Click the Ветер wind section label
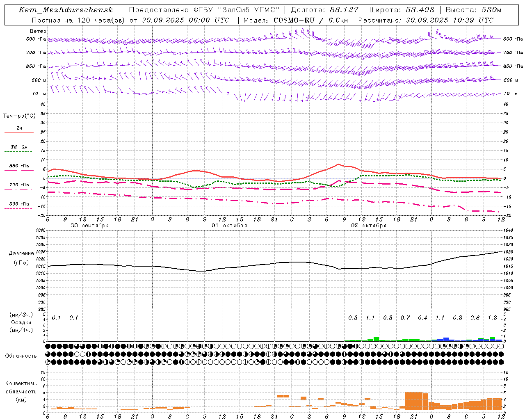Viewport: 525px width, 420px height. coord(38,31)
